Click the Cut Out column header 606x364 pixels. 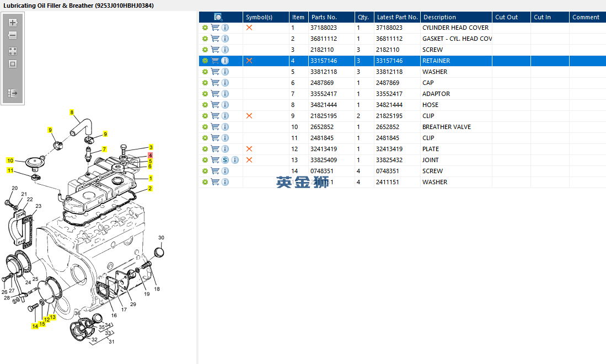point(511,17)
